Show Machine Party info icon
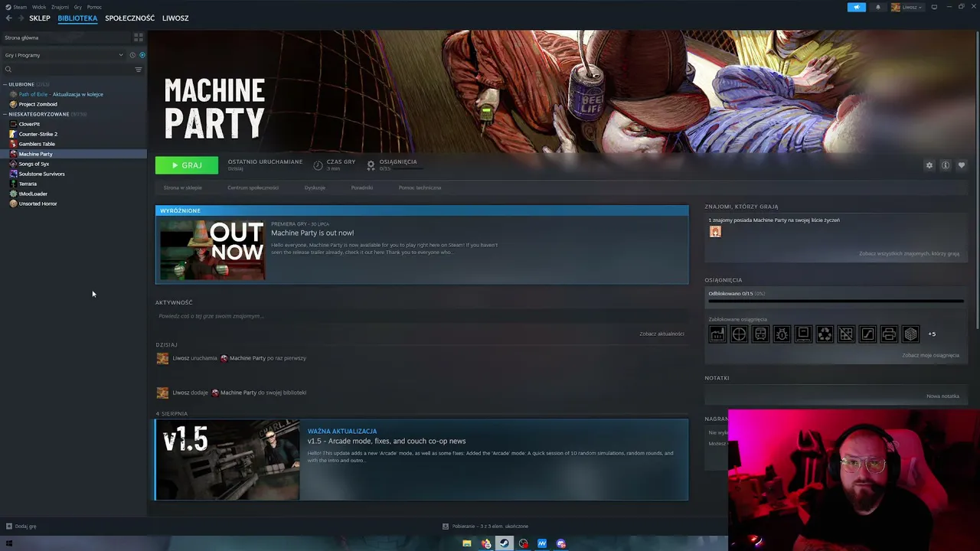980x551 pixels. [x=946, y=165]
